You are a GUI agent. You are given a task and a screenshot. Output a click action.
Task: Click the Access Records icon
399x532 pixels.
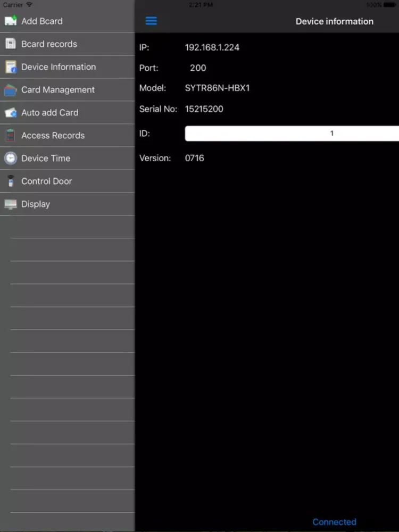11,135
